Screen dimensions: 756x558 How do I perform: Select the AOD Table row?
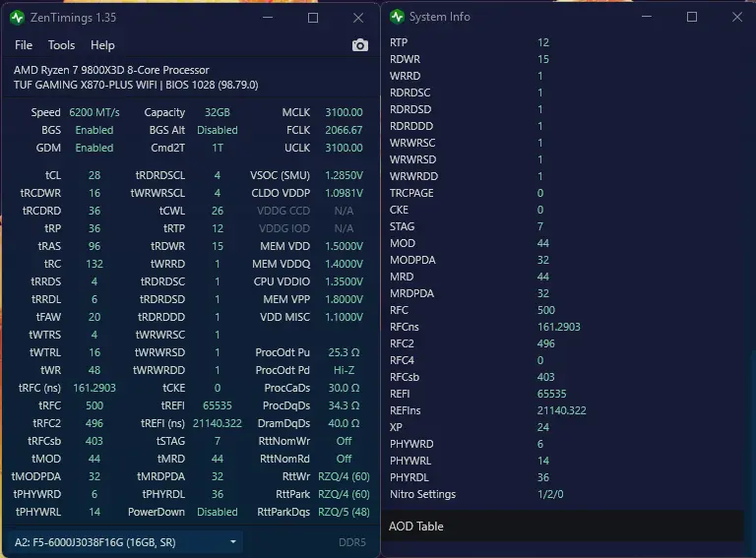(563, 527)
